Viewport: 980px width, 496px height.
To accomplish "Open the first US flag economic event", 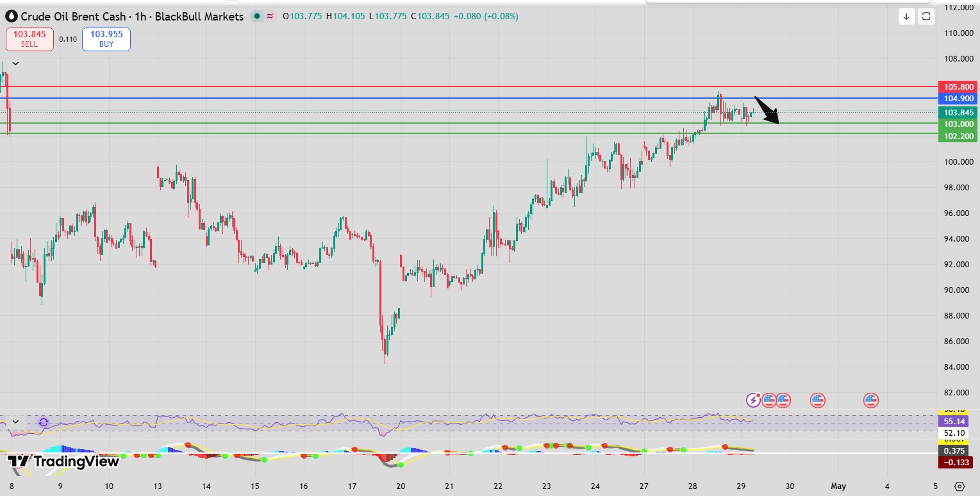I will point(768,401).
